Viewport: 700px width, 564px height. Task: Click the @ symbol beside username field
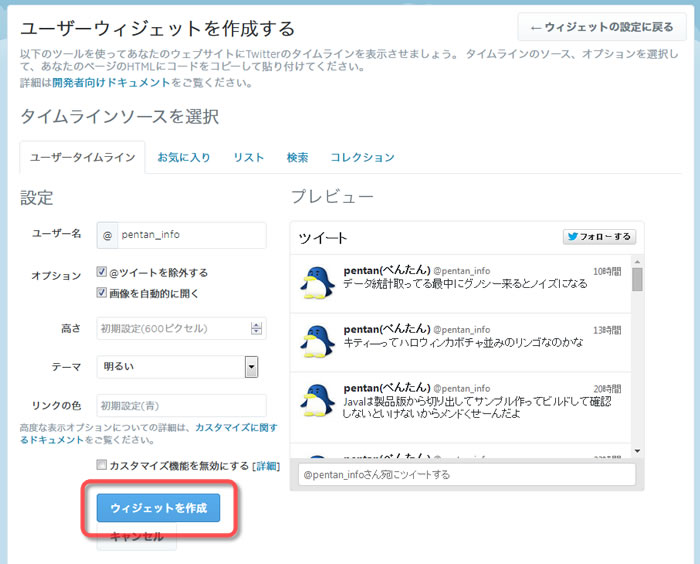click(x=108, y=235)
